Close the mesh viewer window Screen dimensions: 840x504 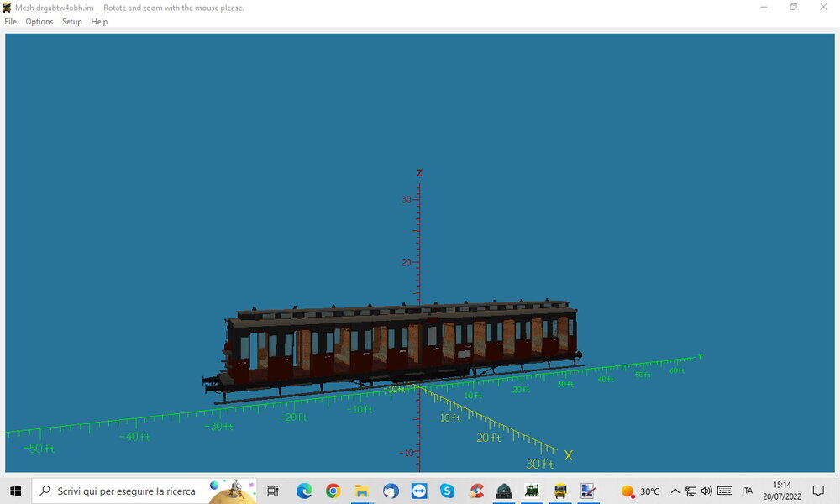823,7
